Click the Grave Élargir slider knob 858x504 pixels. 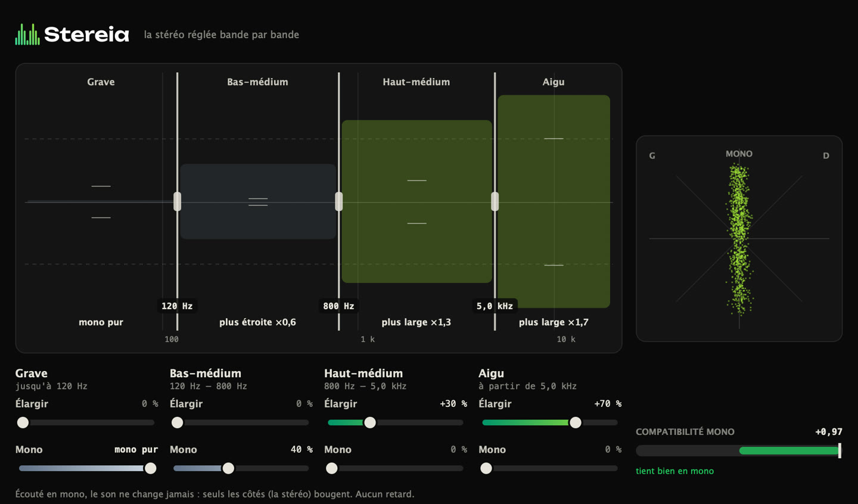(23, 422)
